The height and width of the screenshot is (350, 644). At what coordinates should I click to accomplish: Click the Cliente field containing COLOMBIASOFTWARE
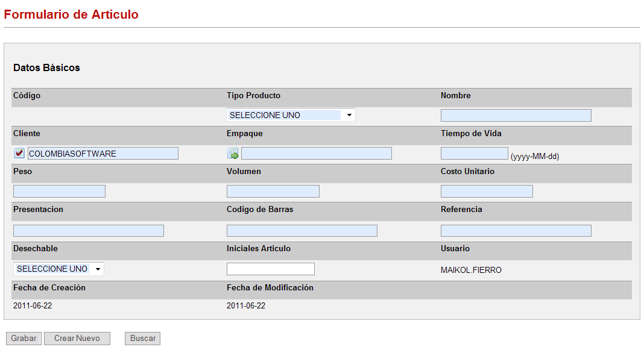103,154
